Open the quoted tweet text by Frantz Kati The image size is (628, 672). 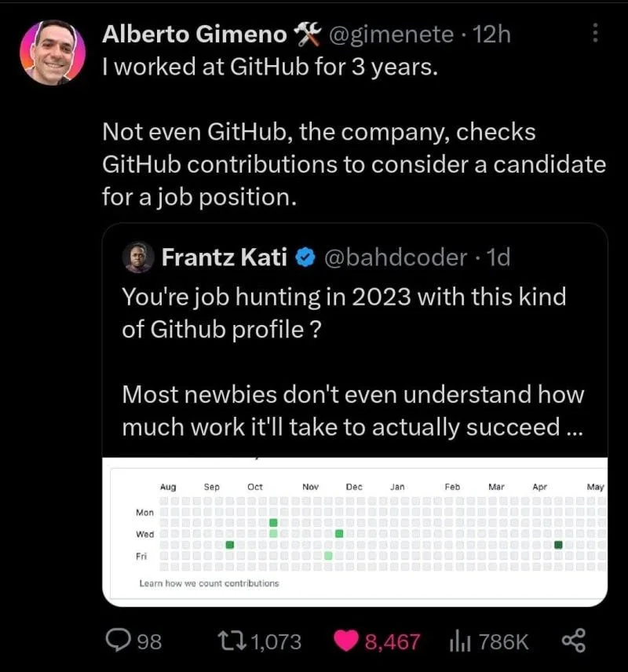tap(352, 361)
